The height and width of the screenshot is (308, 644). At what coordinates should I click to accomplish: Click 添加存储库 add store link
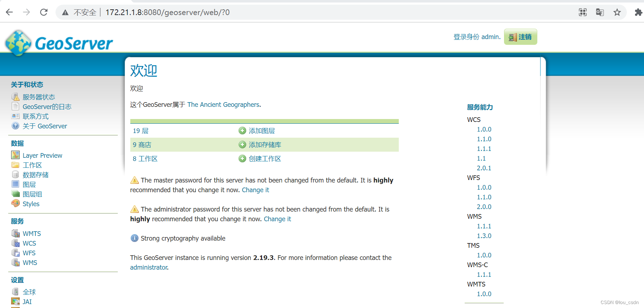click(x=265, y=144)
